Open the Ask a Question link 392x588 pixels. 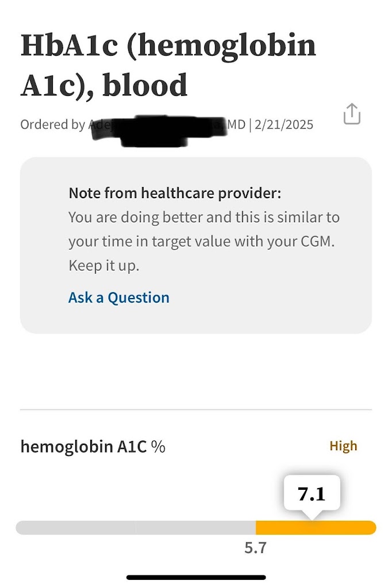(118, 297)
